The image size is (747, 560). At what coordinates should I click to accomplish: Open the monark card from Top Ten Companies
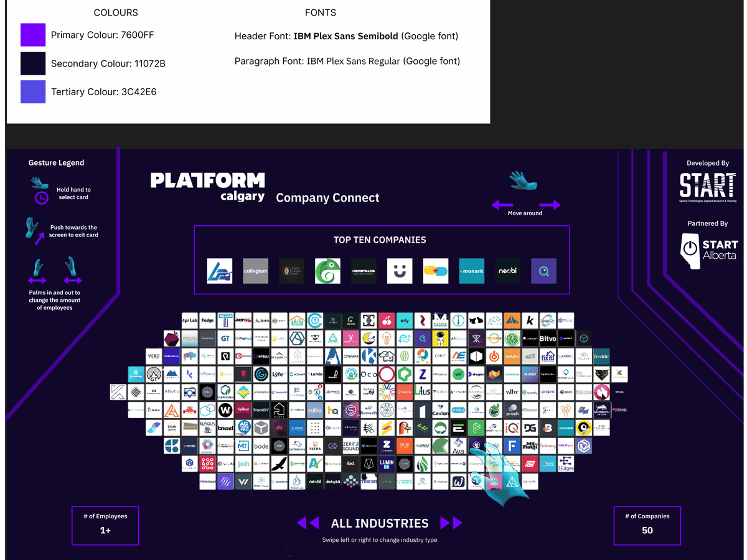[x=471, y=271]
